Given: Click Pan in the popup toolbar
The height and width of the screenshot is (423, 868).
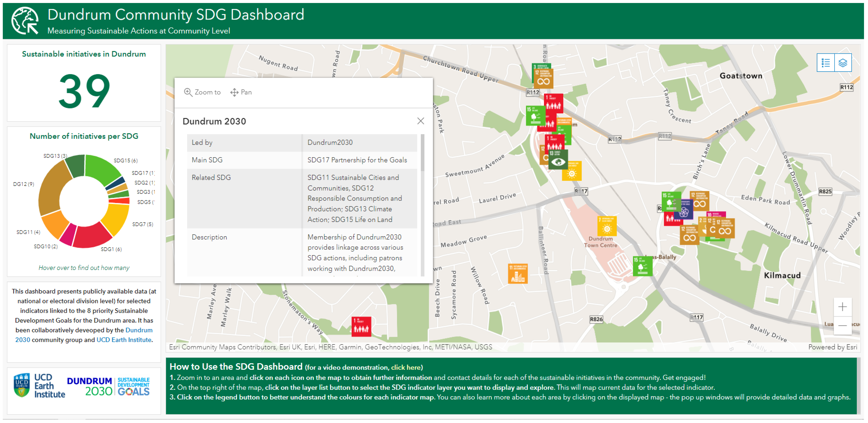Looking at the screenshot, I should coord(241,92).
